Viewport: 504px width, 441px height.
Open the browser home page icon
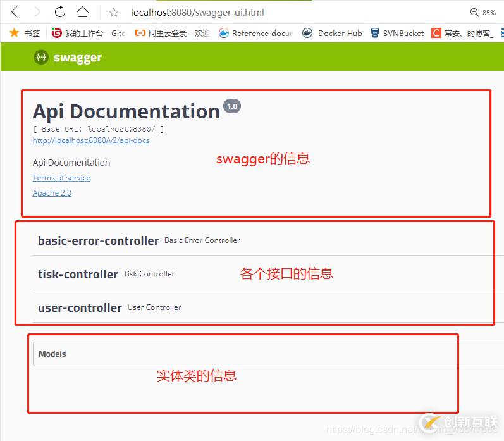click(x=82, y=12)
